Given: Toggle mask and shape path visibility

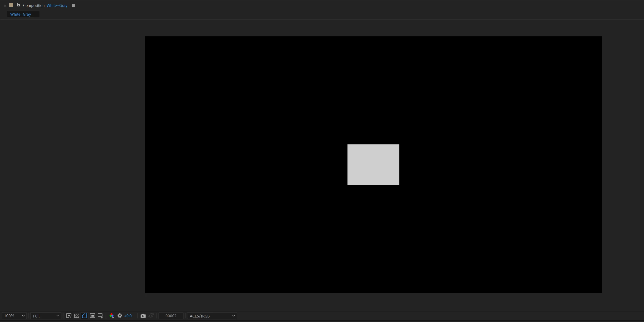Looking at the screenshot, I should point(85,316).
